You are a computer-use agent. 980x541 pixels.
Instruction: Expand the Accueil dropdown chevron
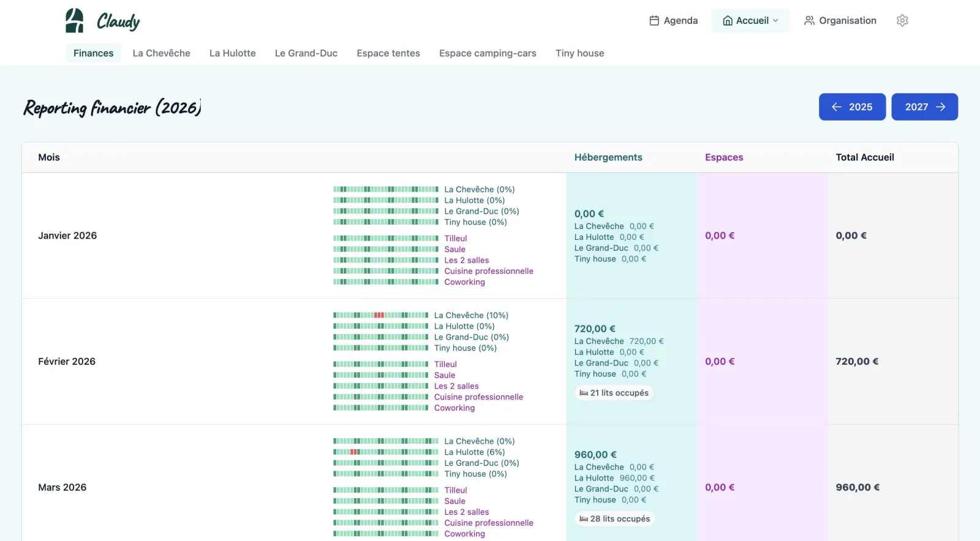pyautogui.click(x=775, y=21)
